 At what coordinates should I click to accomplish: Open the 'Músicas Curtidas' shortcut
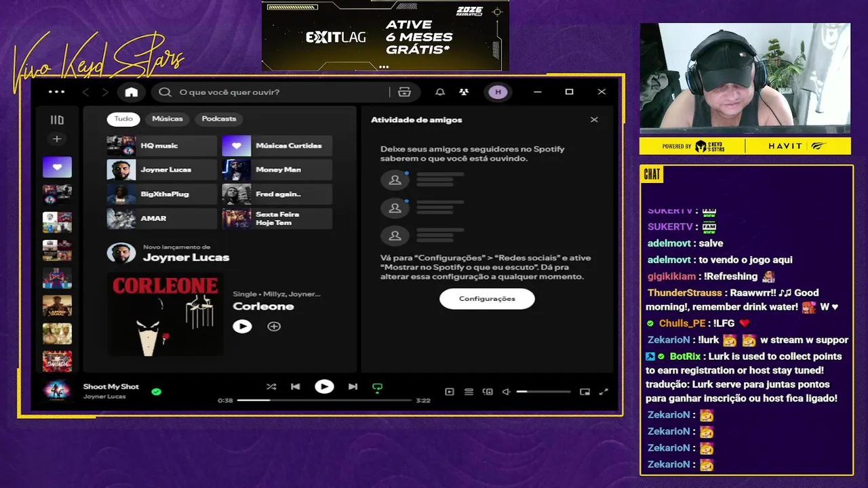tap(277, 146)
